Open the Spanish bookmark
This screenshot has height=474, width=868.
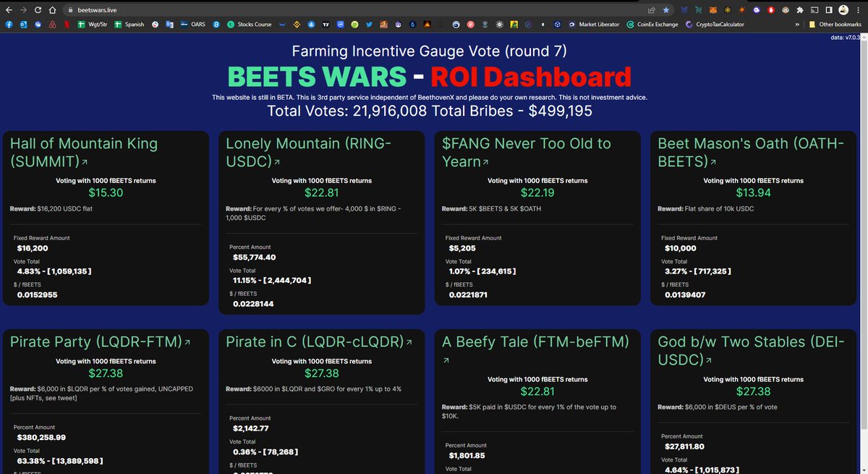point(129,25)
